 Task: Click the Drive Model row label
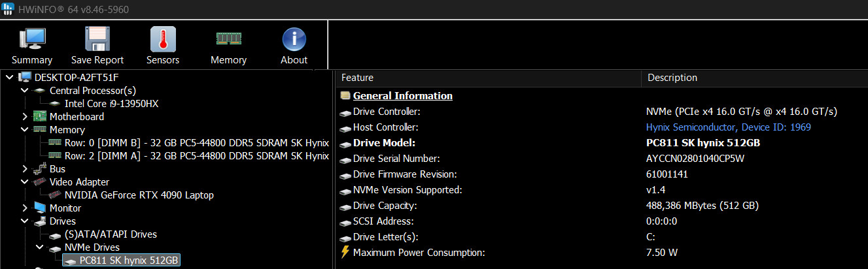(385, 143)
